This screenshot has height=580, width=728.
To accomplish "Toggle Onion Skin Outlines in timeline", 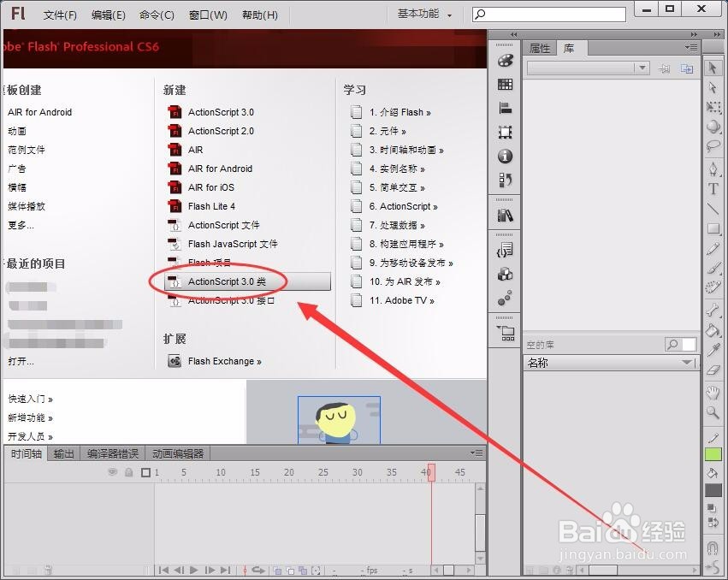I will coord(290,571).
